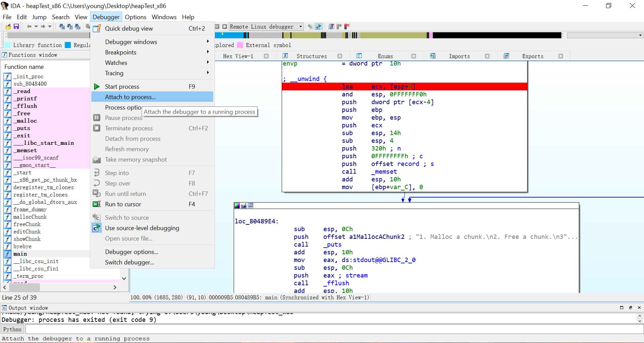644x343 pixels.
Task: Select the Pause process toolbar icon
Action: [x=97, y=118]
